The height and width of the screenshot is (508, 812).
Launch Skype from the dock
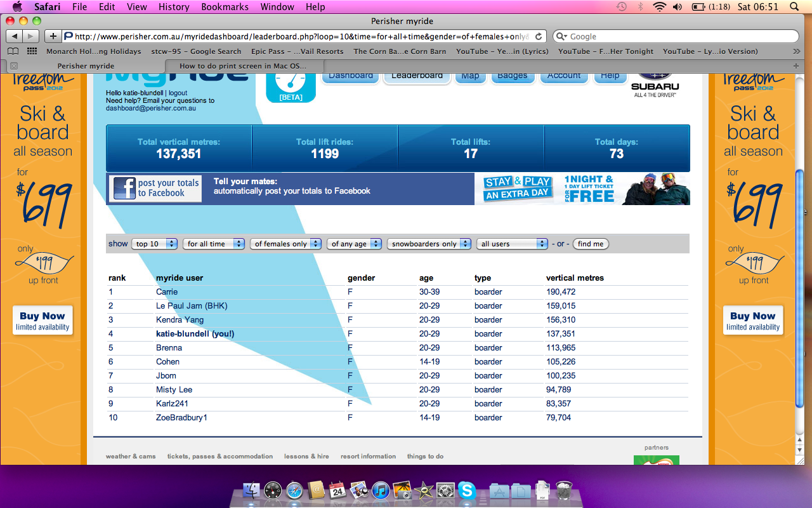tap(467, 490)
